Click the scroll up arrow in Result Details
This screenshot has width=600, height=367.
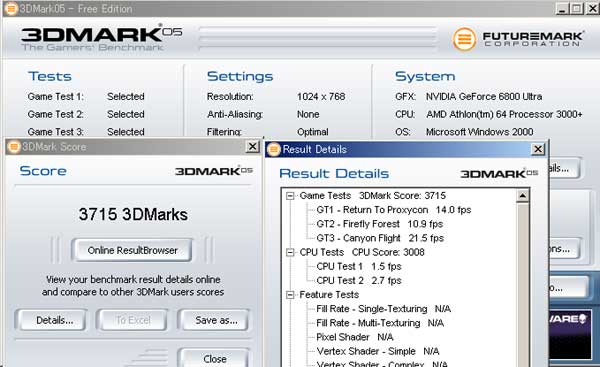coord(522,196)
